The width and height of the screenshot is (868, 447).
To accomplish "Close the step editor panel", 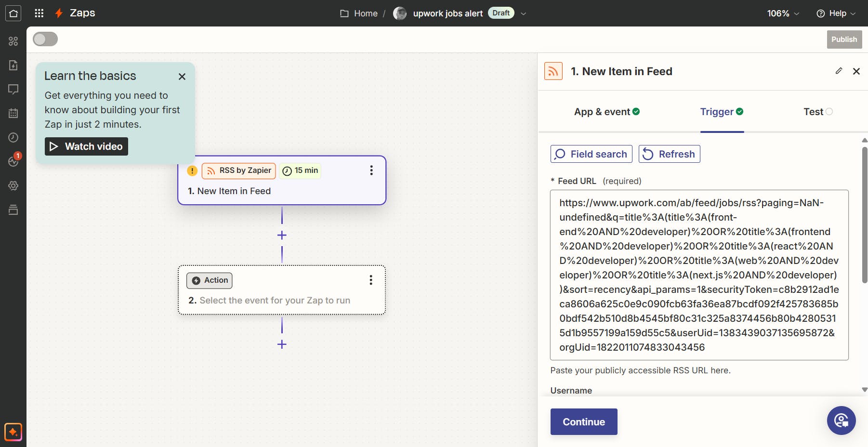I will point(856,71).
